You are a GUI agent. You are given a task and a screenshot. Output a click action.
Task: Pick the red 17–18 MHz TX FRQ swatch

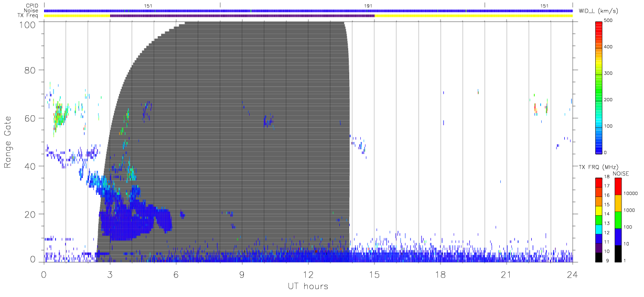(x=599, y=183)
